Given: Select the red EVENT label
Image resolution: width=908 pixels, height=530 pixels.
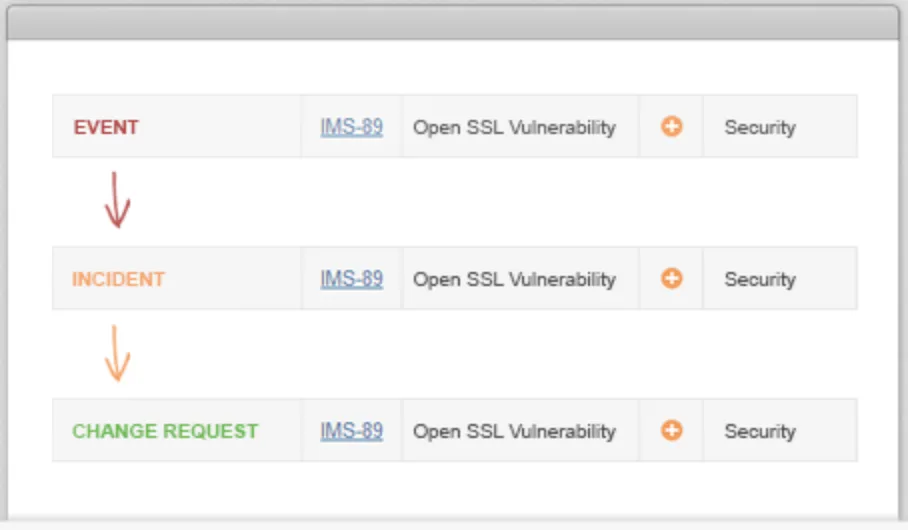Looking at the screenshot, I should pos(106,127).
